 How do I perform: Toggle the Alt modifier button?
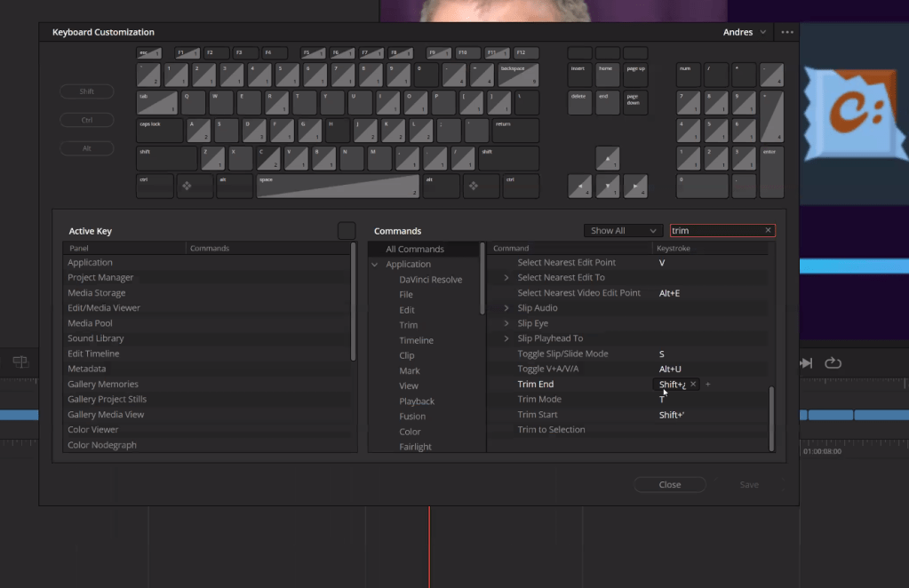point(87,148)
